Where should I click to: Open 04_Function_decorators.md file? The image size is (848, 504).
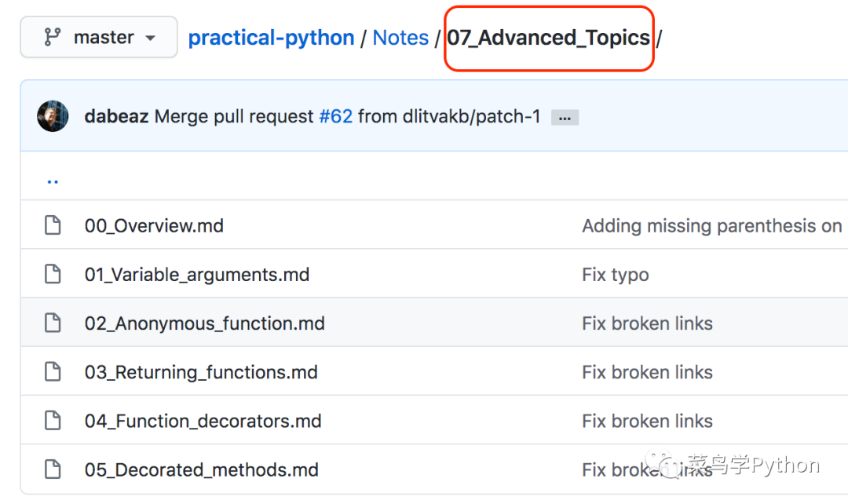pos(203,421)
